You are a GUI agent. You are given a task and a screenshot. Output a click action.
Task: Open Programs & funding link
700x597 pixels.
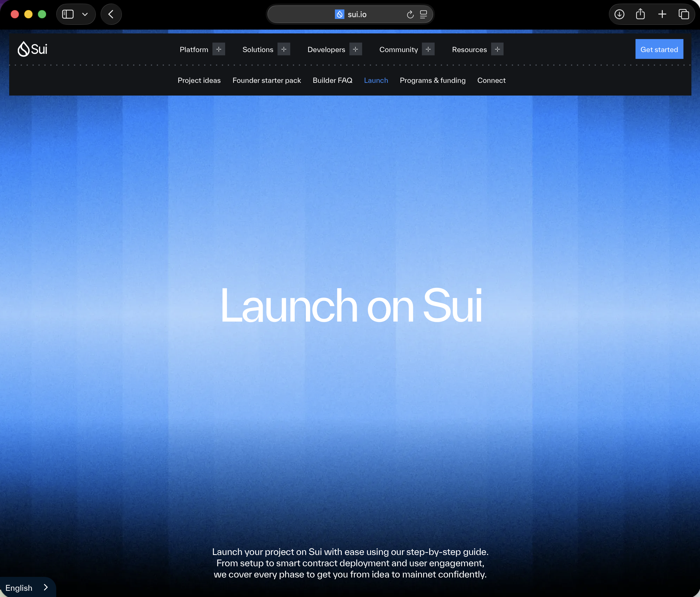coord(433,80)
